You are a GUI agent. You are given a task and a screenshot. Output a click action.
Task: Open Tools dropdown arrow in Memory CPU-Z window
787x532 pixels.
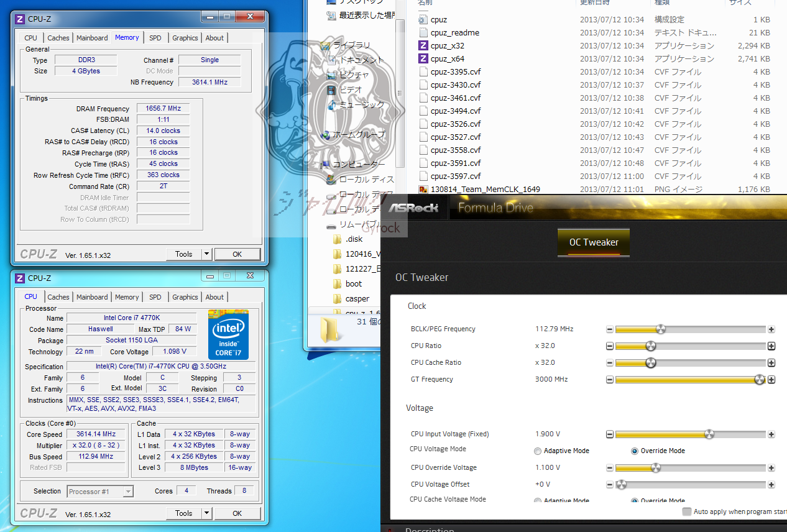pyautogui.click(x=207, y=254)
